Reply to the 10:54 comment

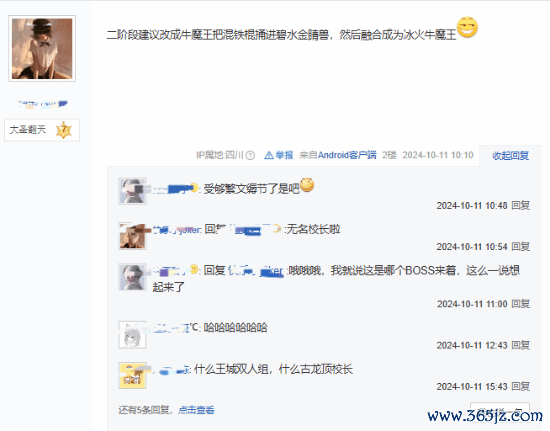click(521, 247)
